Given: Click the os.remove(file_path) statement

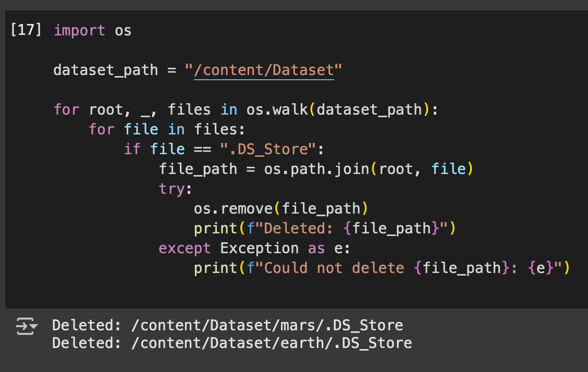Looking at the screenshot, I should 281,209.
